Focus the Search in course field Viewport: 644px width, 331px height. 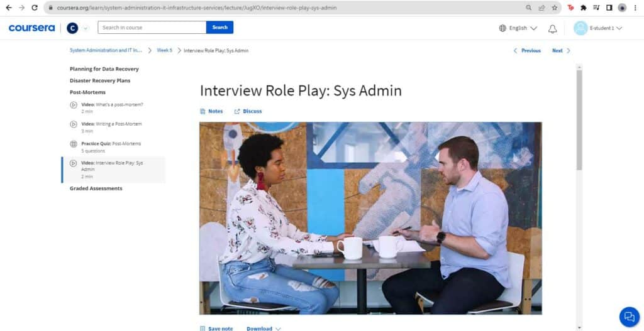(152, 28)
